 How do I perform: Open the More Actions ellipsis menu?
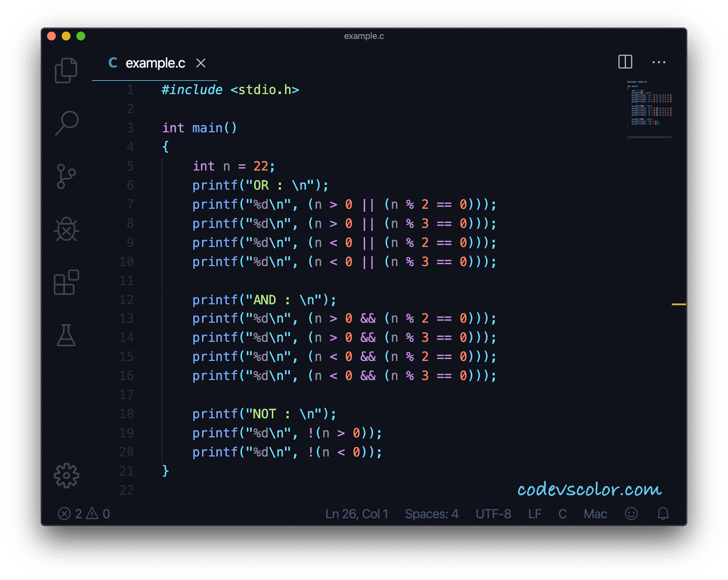click(x=659, y=62)
